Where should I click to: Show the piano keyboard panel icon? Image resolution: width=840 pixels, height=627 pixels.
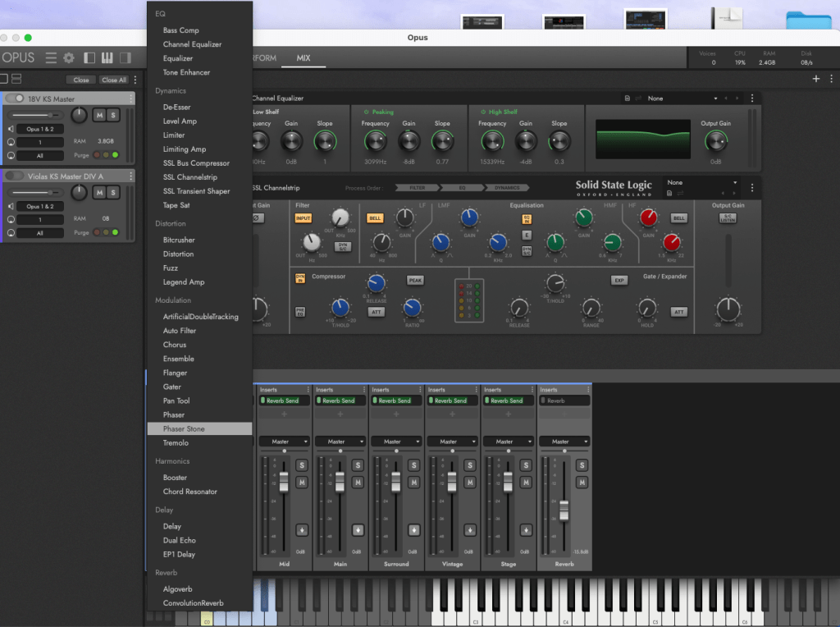coord(107,57)
